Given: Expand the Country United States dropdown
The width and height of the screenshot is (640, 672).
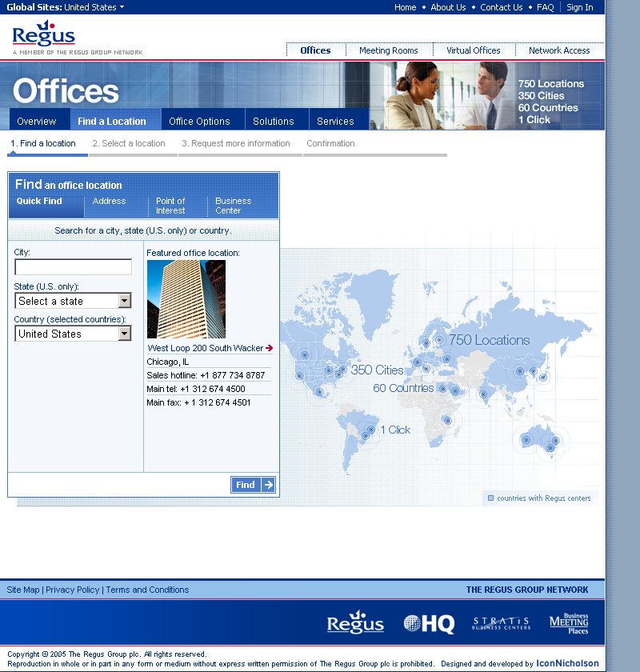Looking at the screenshot, I should point(124,334).
